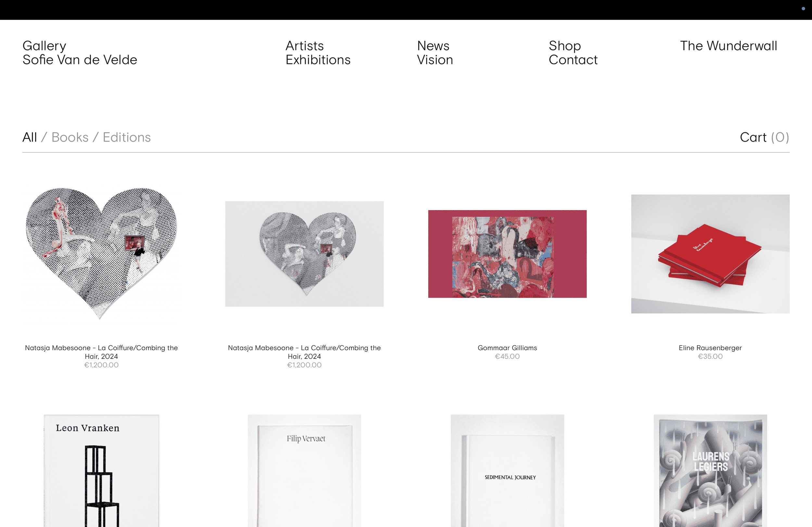Select Shop in navigation

565,46
